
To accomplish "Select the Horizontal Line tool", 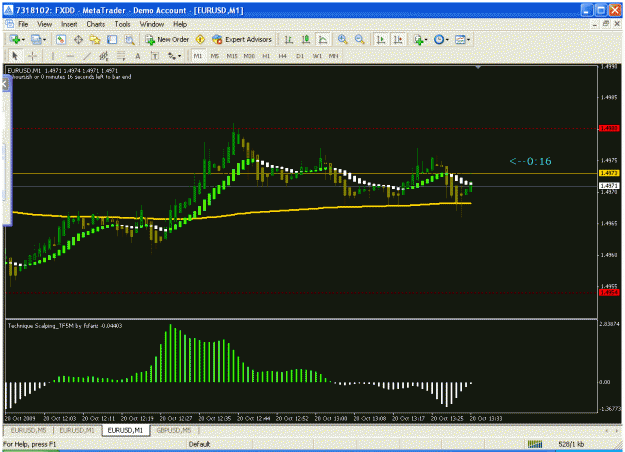I will (70, 56).
